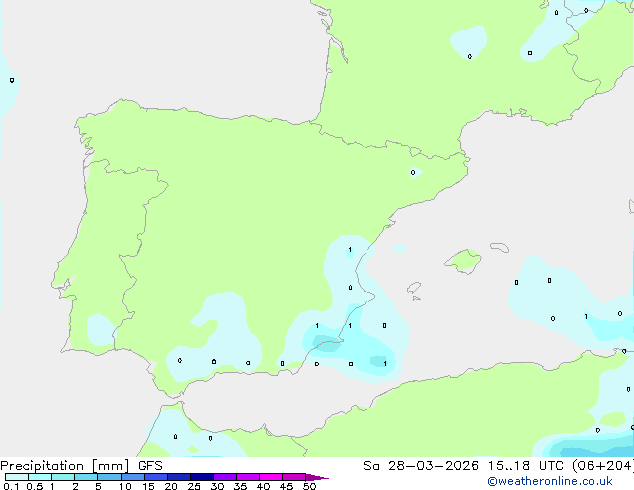Select the "5" legend scale label

tap(98, 486)
